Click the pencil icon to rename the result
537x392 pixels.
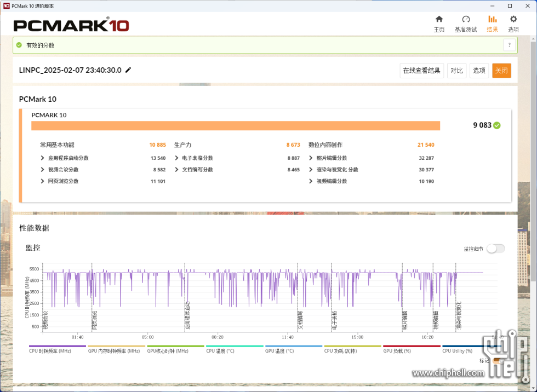[128, 70]
